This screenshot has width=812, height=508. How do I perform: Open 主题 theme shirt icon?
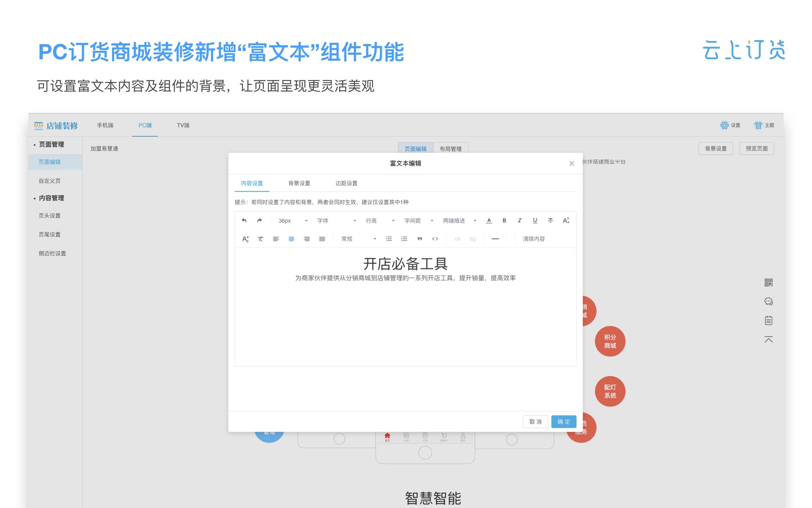(758, 125)
